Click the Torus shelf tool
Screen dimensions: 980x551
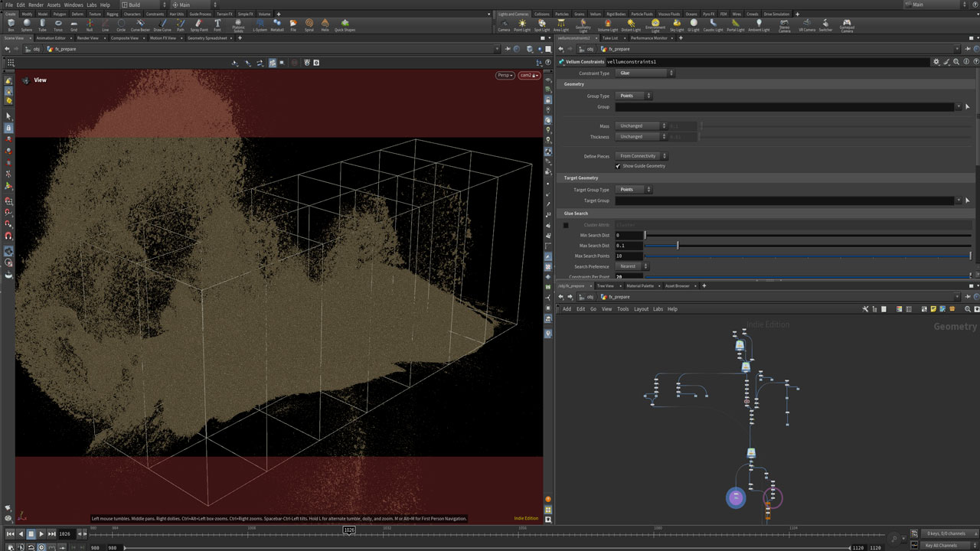58,24
